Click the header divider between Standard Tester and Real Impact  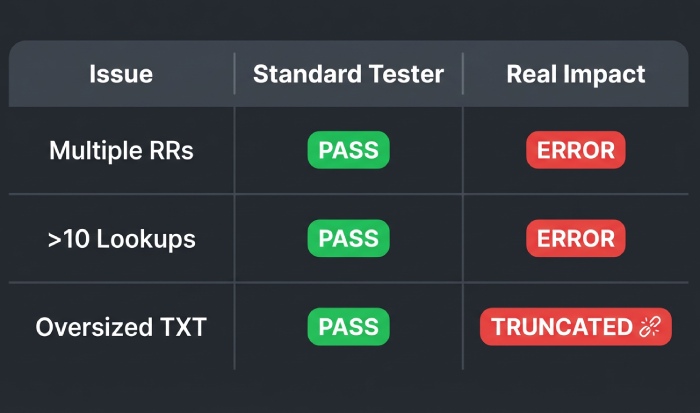coord(463,74)
